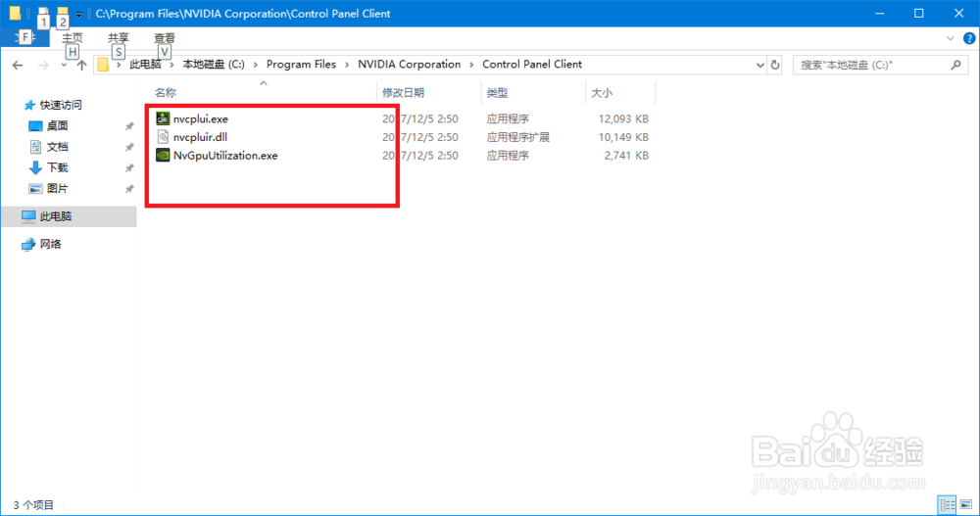Click the search magnifier icon
The width and height of the screenshot is (980, 516).
tap(955, 65)
